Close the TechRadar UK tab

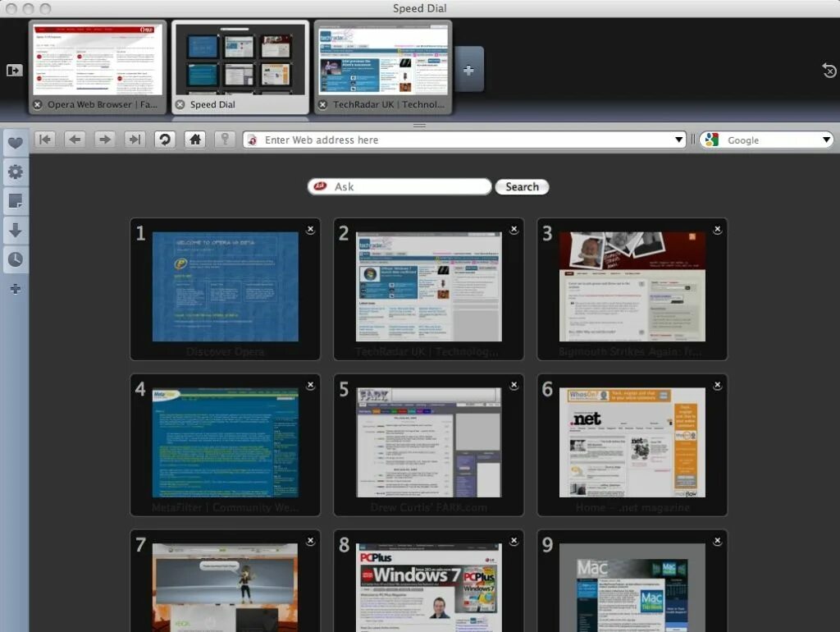322,104
